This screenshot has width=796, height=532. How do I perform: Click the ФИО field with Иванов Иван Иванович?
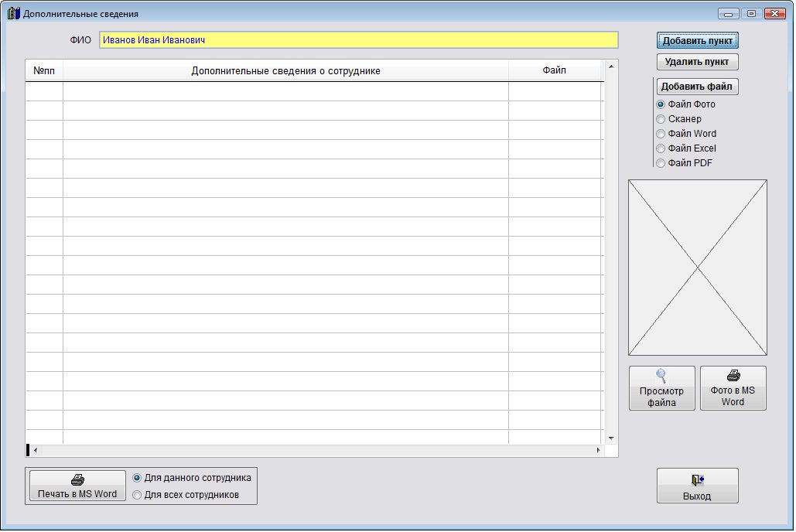pos(358,40)
